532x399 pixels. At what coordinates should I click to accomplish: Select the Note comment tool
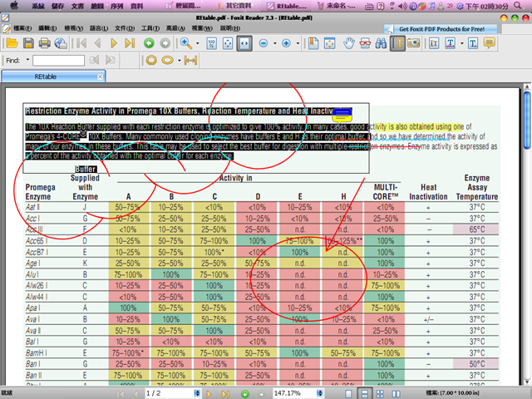click(490, 43)
